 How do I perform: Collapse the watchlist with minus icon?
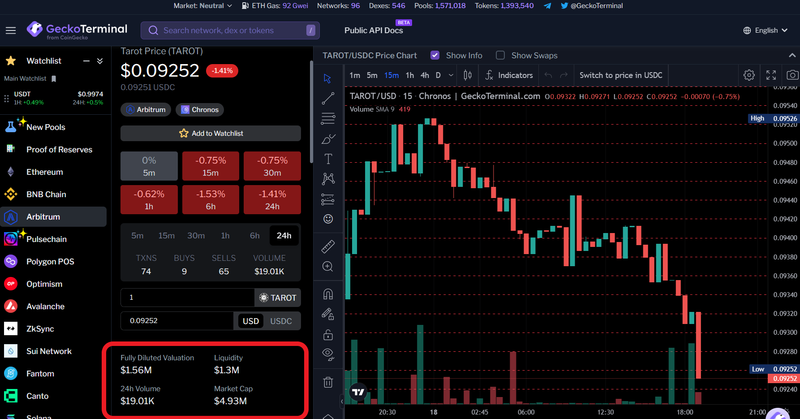[x=86, y=61]
